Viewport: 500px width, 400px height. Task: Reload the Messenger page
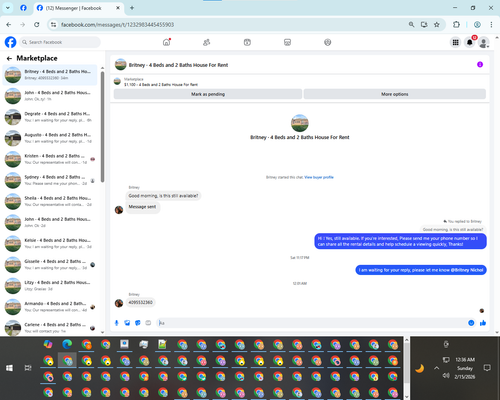pos(37,25)
